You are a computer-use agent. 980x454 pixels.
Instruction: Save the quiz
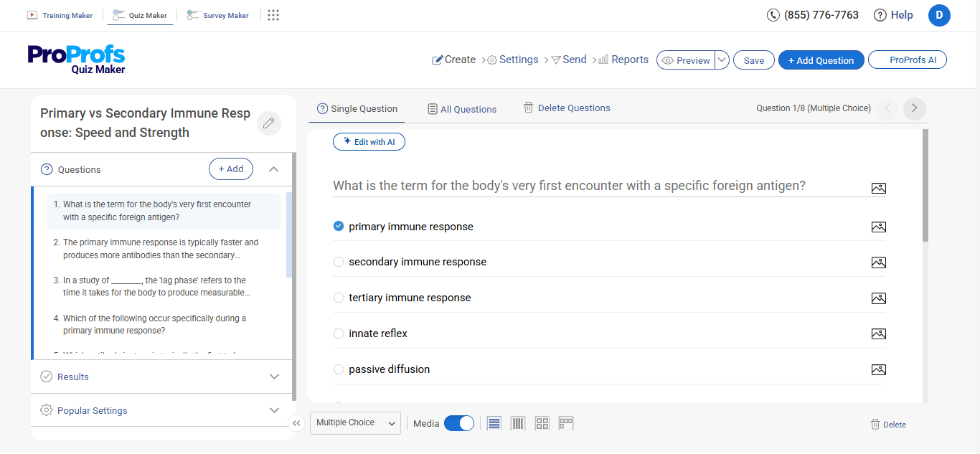coord(753,60)
